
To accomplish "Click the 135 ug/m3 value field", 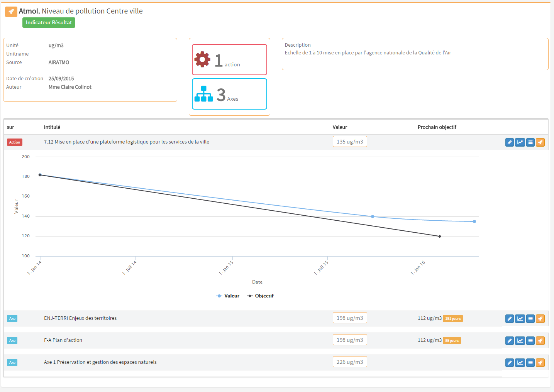I will [x=350, y=141].
